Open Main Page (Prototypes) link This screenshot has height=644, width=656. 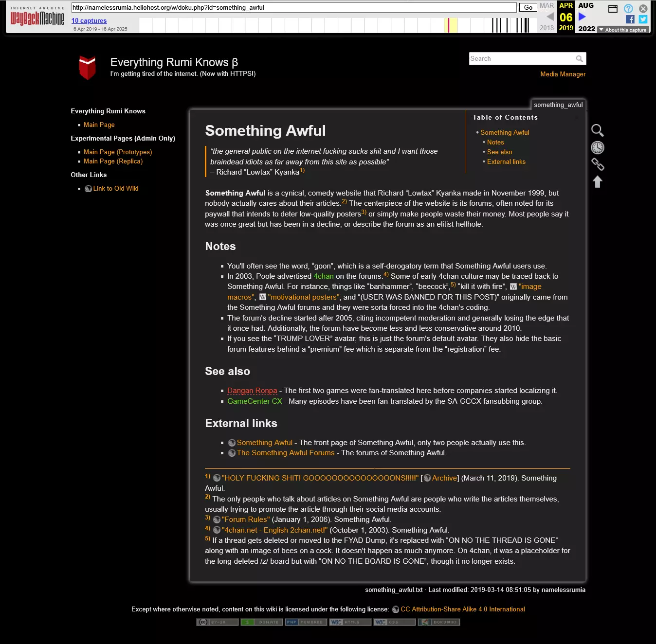coord(118,152)
